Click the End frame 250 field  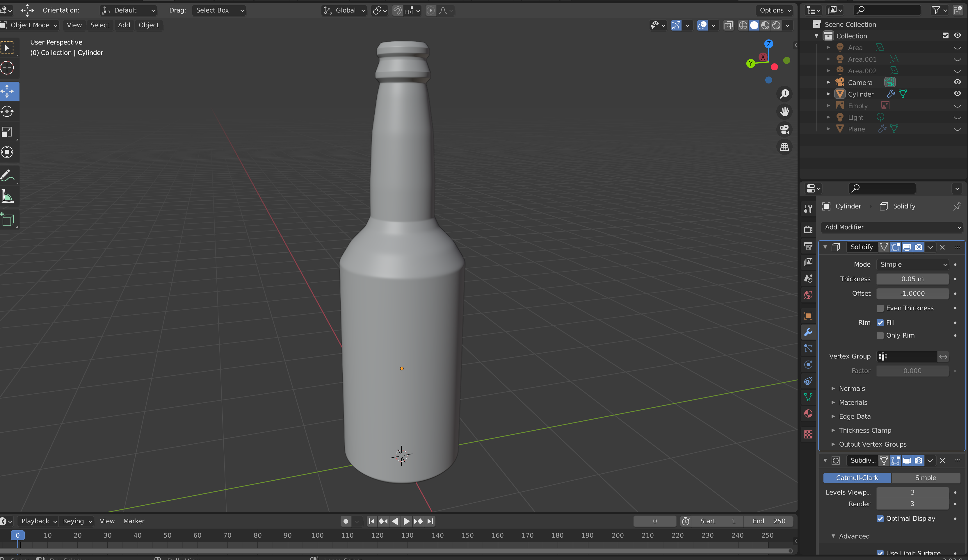(769, 521)
